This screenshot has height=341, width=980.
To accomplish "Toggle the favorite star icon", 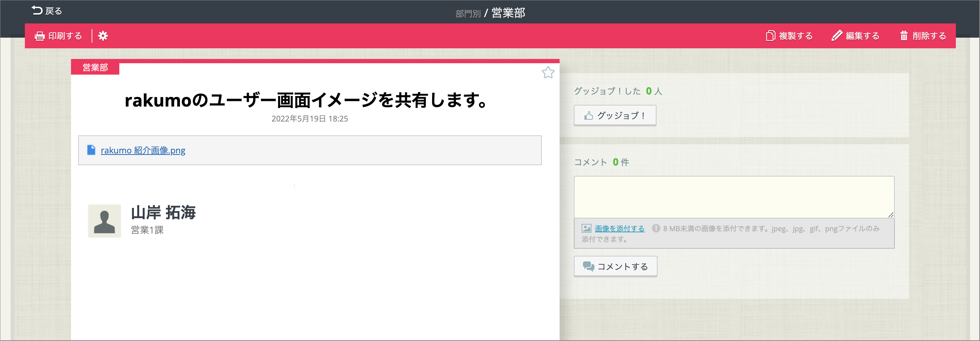I will pyautogui.click(x=548, y=72).
